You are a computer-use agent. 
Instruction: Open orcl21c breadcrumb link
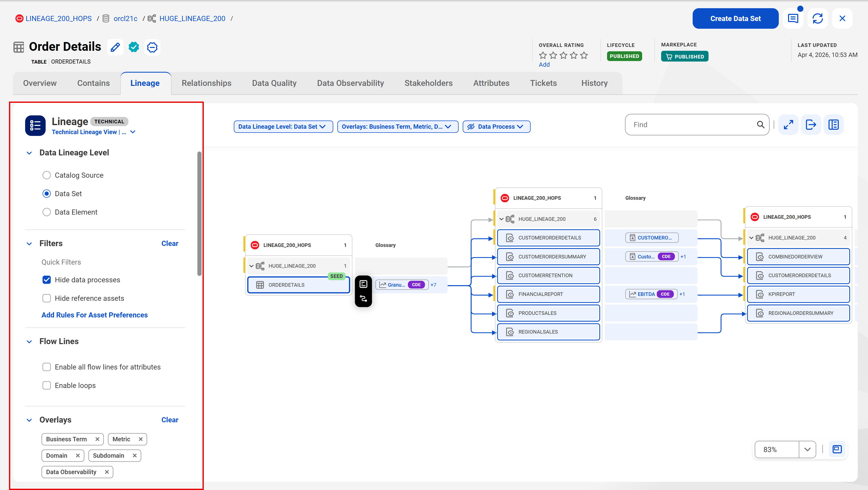pyautogui.click(x=125, y=18)
